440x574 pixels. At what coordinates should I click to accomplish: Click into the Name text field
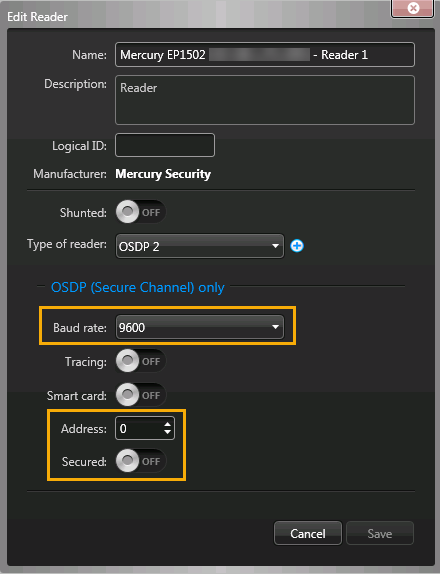click(x=265, y=55)
